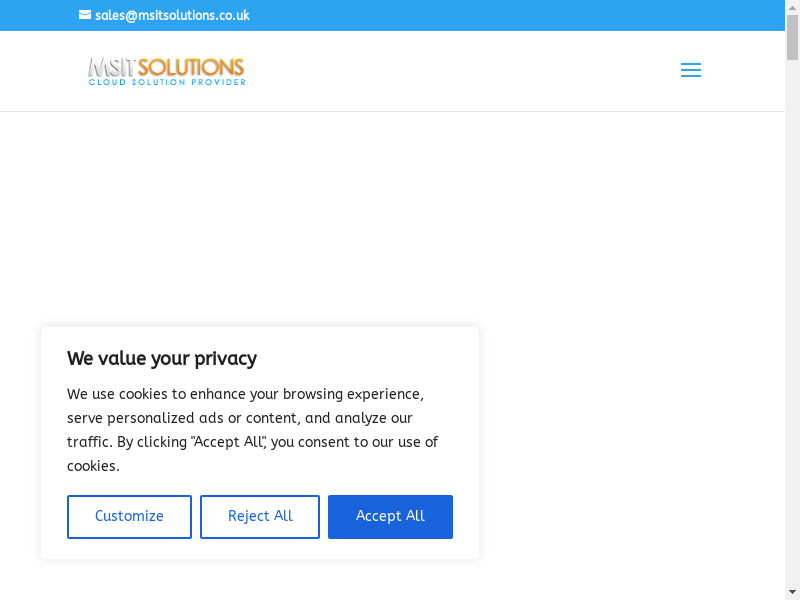Choose Reject All cookies
The width and height of the screenshot is (800, 600).
[x=260, y=517]
